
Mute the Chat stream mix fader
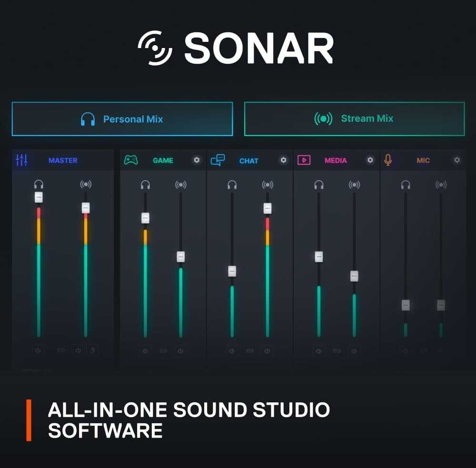[268, 351]
